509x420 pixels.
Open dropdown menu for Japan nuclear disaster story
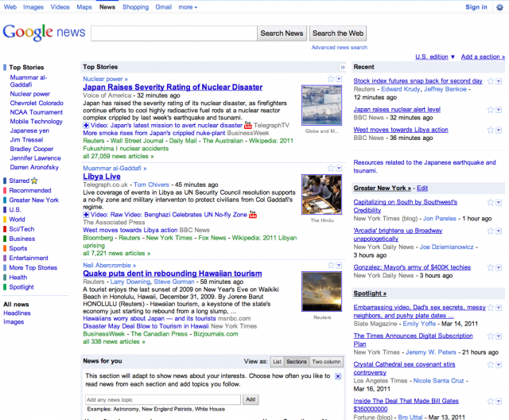coord(339,79)
